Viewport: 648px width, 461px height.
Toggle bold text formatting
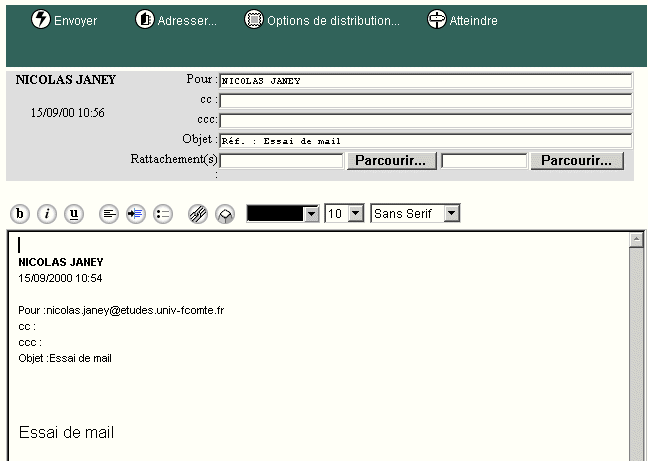click(x=20, y=214)
